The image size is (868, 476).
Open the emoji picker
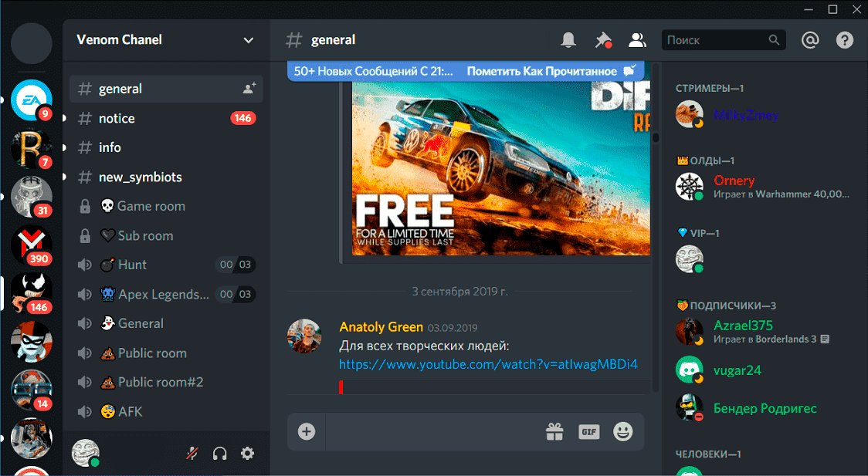(622, 432)
